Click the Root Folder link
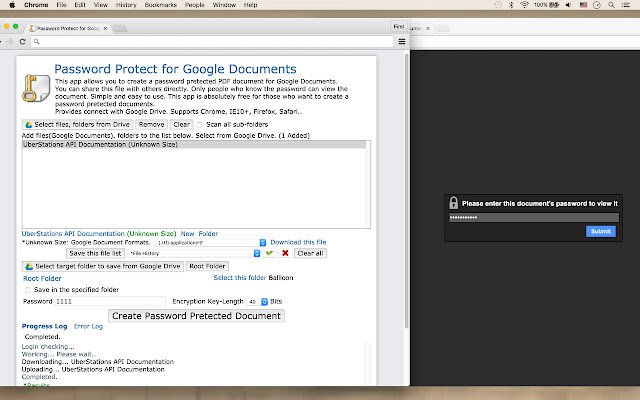The image size is (640, 400). (x=42, y=278)
